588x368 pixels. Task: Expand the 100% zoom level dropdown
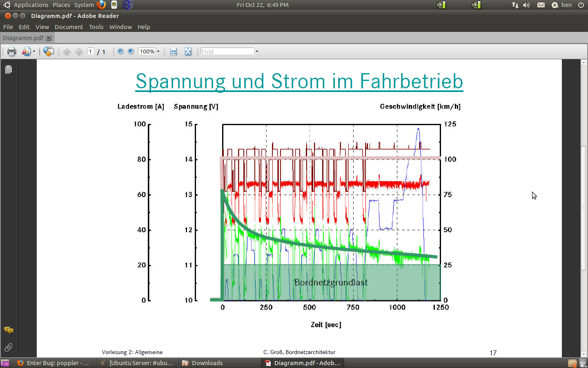(158, 52)
